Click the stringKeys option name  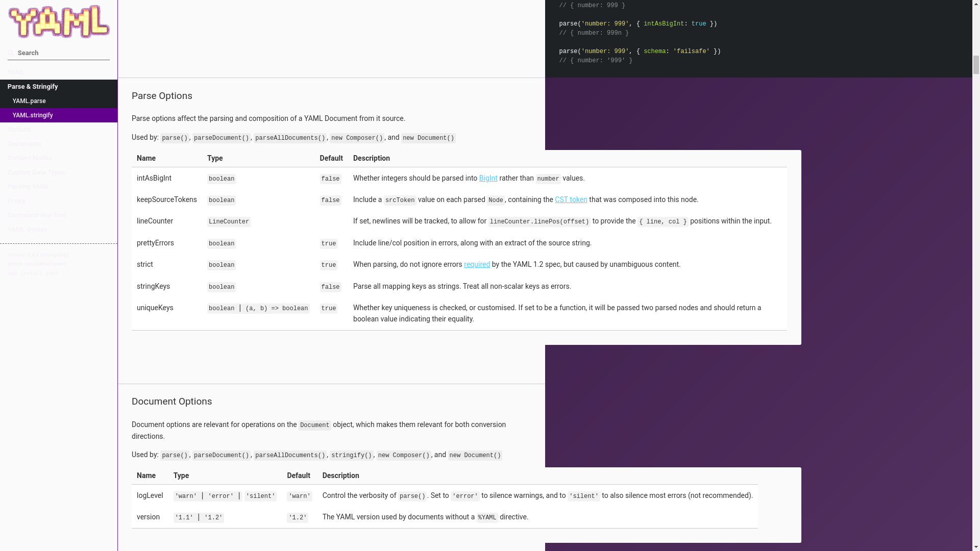coord(153,286)
